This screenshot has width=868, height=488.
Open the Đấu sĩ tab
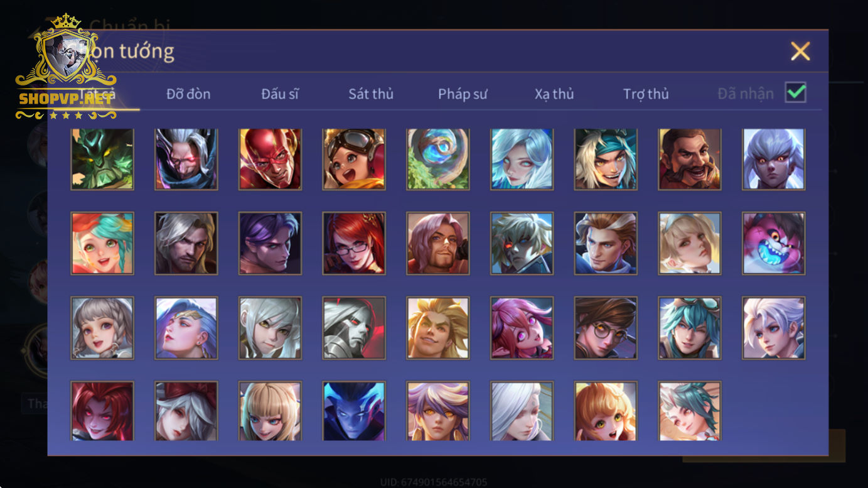[280, 94]
